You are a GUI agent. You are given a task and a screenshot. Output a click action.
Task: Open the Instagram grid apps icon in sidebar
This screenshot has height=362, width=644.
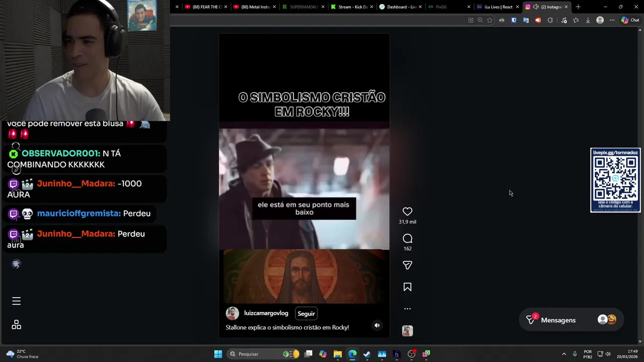coord(16,325)
